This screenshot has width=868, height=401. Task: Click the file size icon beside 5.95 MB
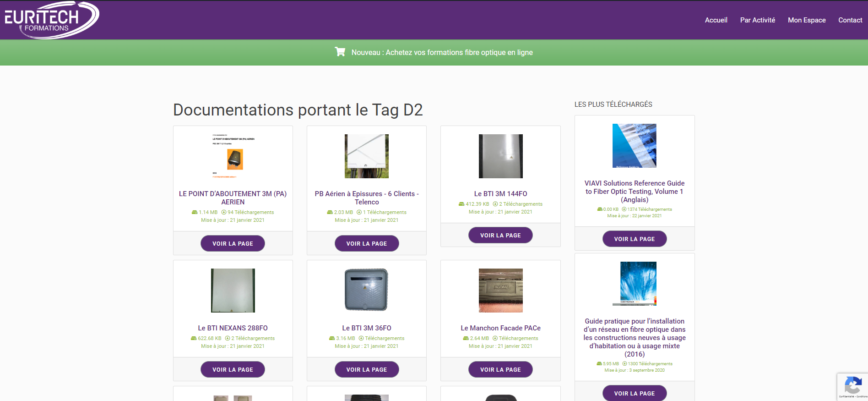599,363
